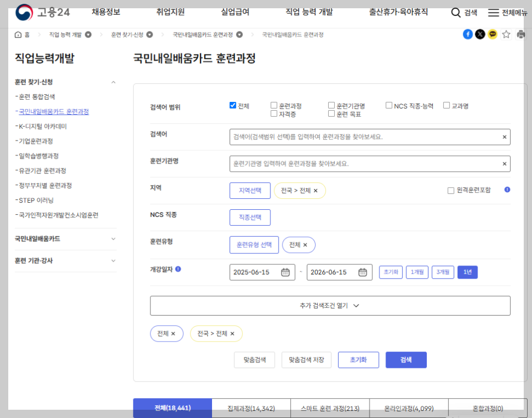
Task: Expand 국민내일배움카드 sidebar section
Action: pyautogui.click(x=113, y=239)
